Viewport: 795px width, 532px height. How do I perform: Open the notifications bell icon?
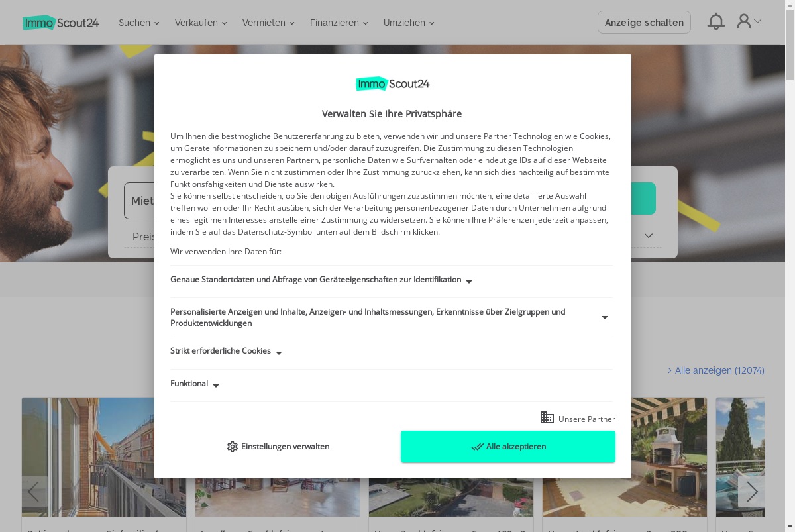pos(716,22)
